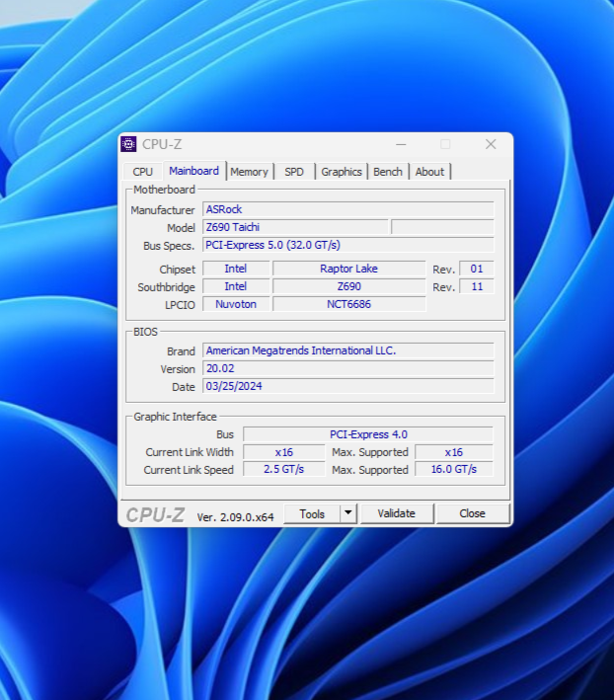
Task: Click the LPCIO vendor Nuvoton field
Action: (236, 304)
